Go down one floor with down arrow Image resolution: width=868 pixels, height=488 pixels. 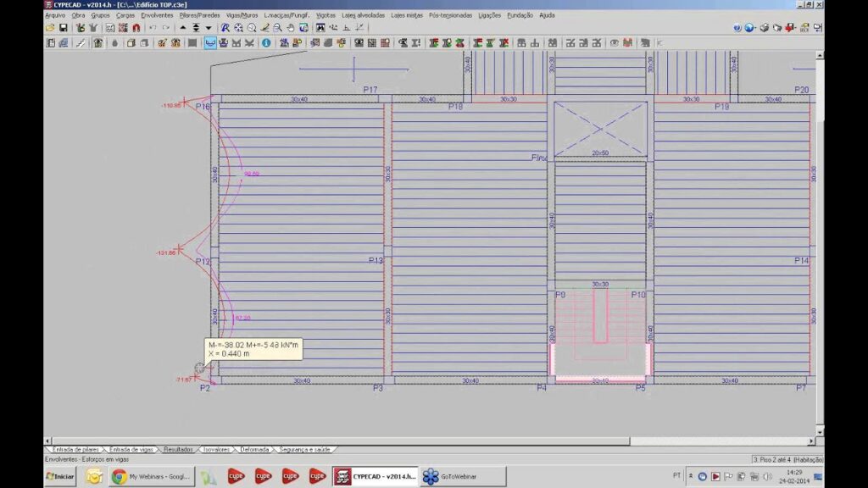209,28
